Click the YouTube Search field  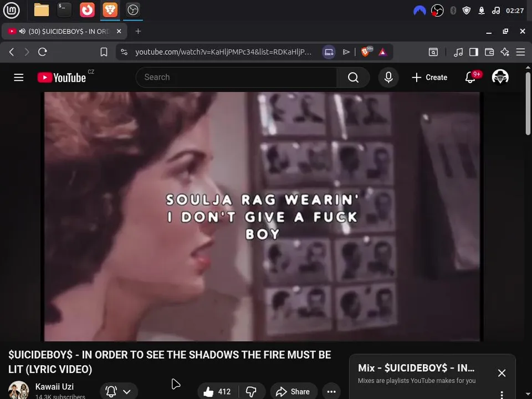pyautogui.click(x=237, y=78)
